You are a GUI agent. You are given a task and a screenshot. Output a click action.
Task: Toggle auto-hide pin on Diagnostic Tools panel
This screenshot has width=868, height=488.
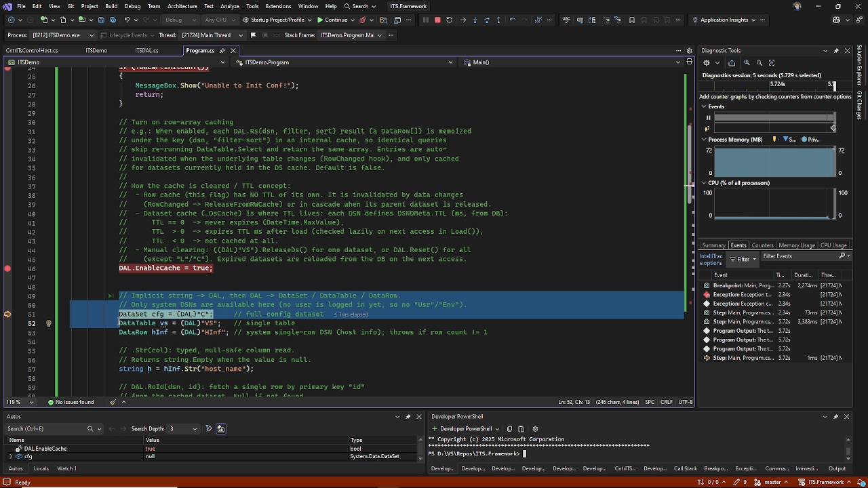(836, 51)
